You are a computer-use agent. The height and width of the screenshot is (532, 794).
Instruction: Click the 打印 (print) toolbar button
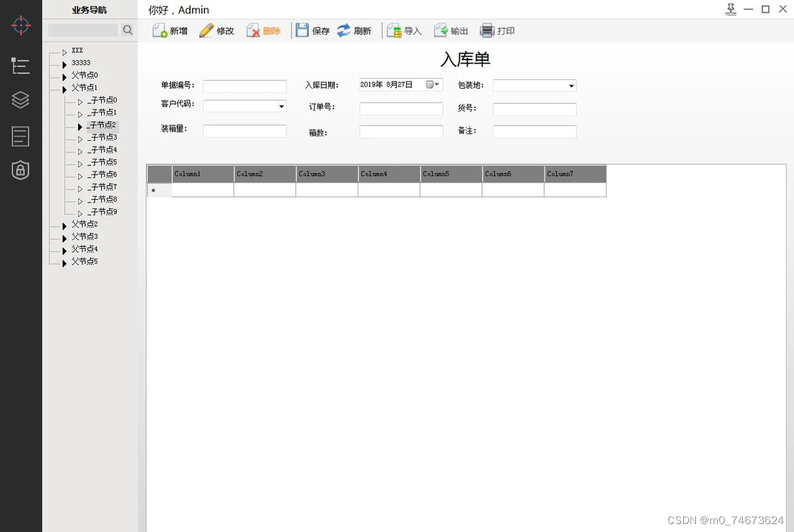point(497,31)
